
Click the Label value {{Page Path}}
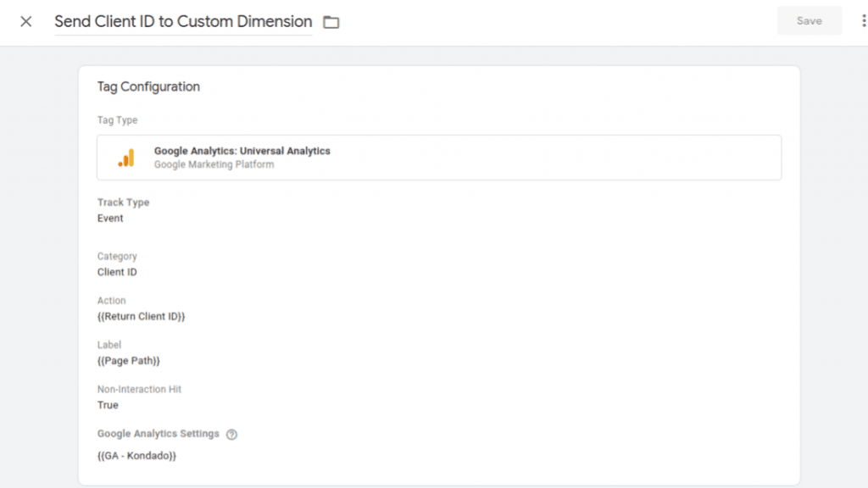coord(129,361)
